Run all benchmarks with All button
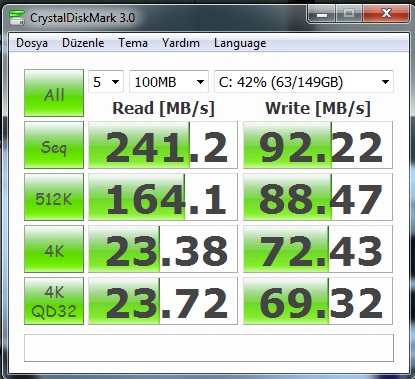This screenshot has height=379, width=415. pyautogui.click(x=54, y=93)
